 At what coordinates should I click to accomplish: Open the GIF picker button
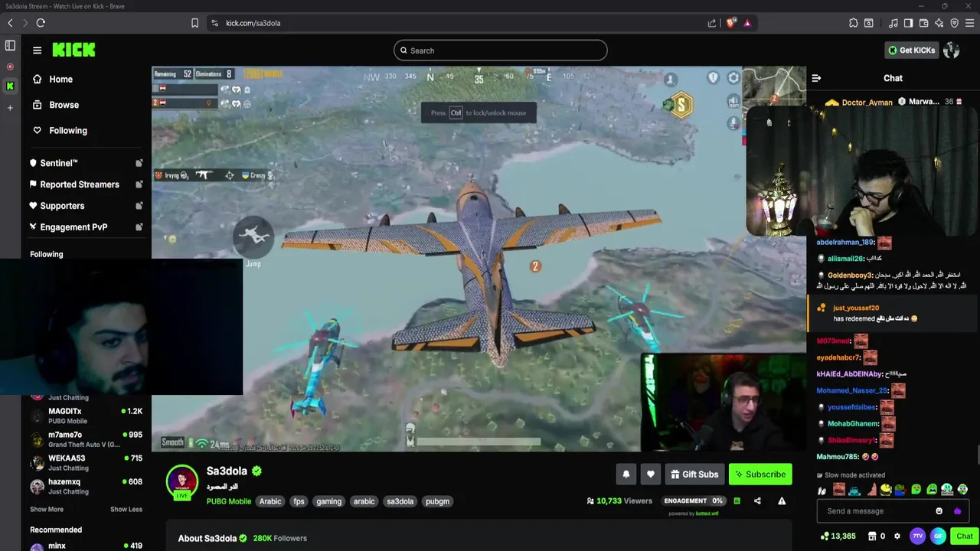click(x=938, y=536)
